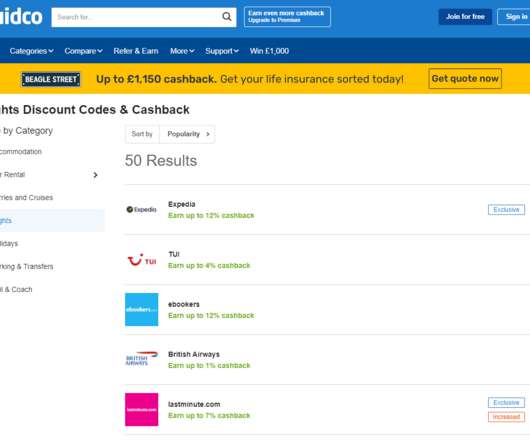Expand the Categories menu
The image size is (530, 442).
(x=31, y=51)
